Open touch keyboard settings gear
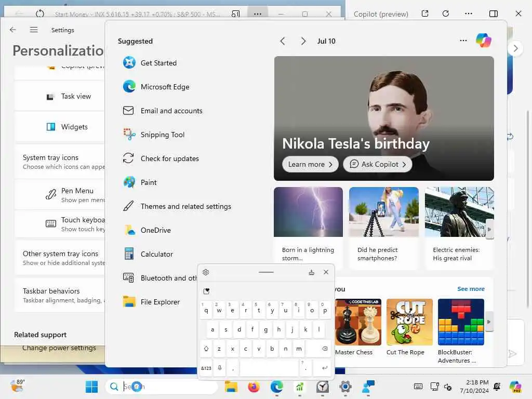Screen dimensions: 532x399 pyautogui.click(x=206, y=272)
